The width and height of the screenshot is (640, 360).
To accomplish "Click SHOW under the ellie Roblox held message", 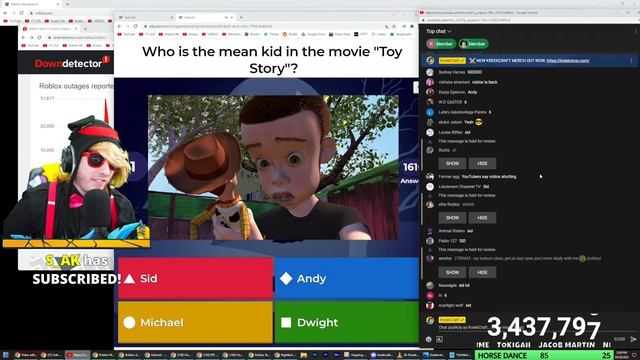I will (452, 218).
